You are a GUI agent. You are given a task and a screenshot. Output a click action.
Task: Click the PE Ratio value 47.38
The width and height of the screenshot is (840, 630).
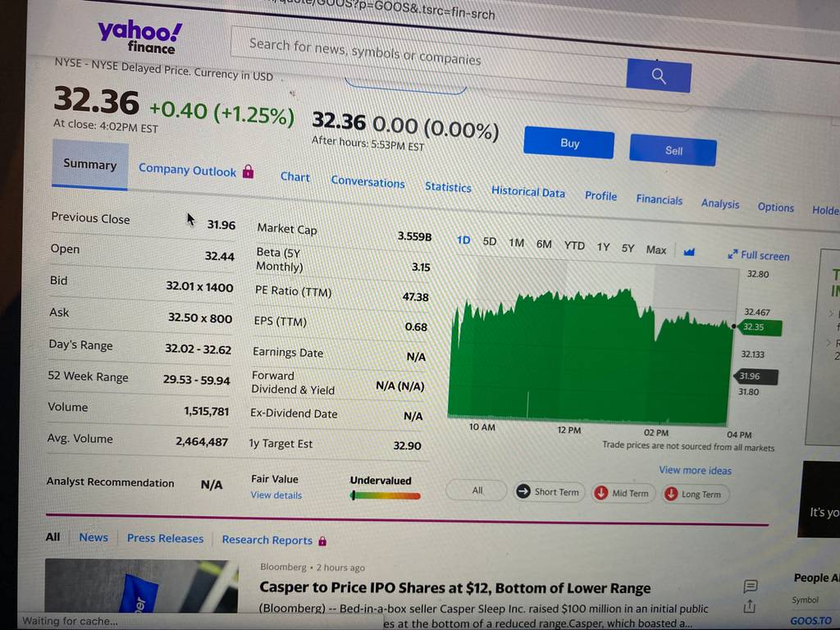click(x=416, y=296)
